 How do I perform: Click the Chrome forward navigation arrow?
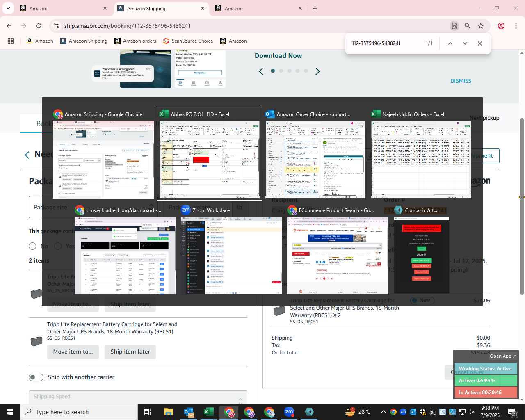click(24, 26)
